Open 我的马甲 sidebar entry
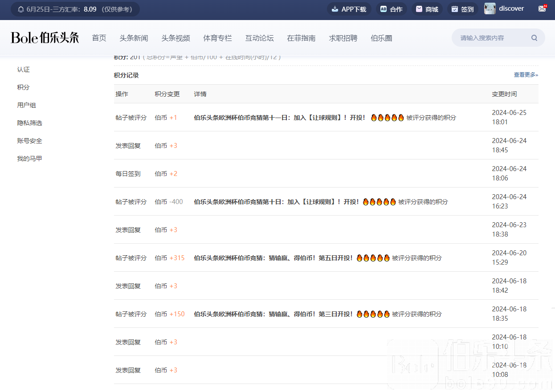The height and width of the screenshot is (392, 555). (x=29, y=159)
